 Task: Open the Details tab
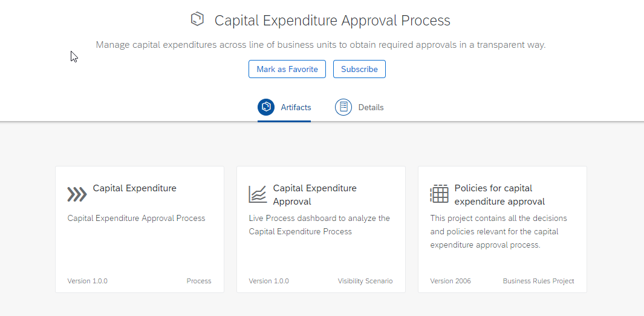pos(371,107)
